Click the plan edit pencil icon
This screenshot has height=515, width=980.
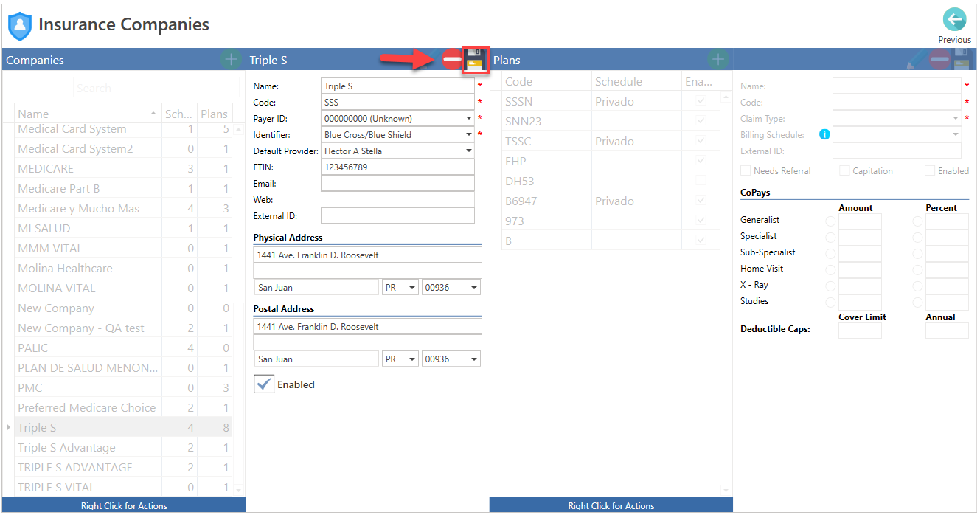[x=918, y=60]
